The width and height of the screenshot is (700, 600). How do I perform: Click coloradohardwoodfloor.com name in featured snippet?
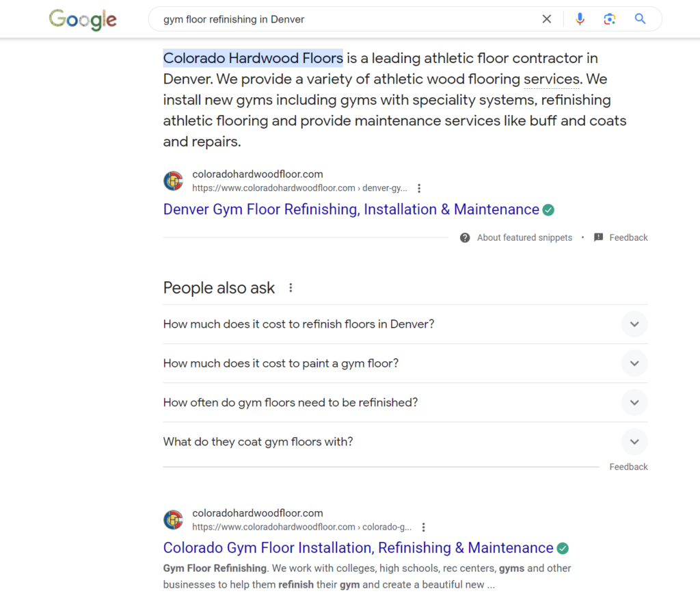click(x=258, y=174)
